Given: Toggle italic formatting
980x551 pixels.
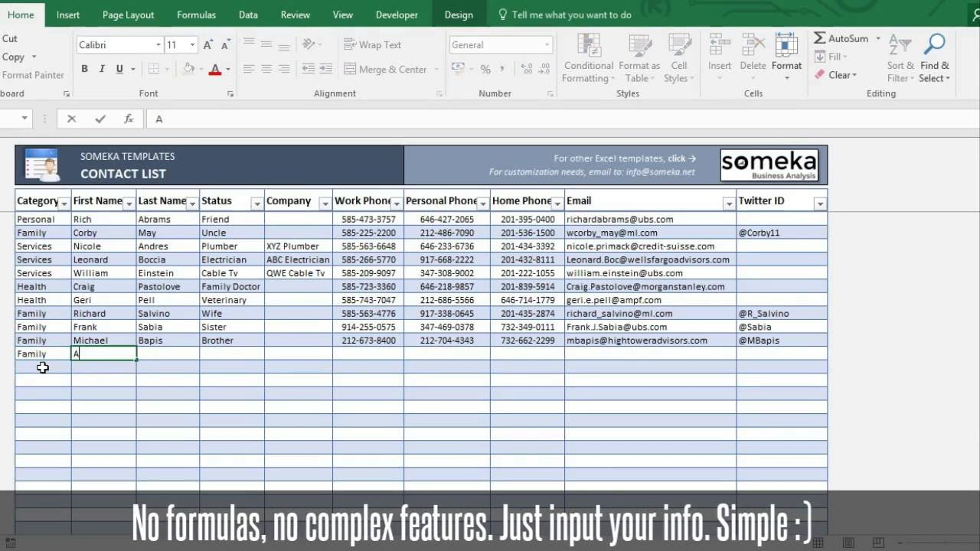Looking at the screenshot, I should click(x=102, y=69).
